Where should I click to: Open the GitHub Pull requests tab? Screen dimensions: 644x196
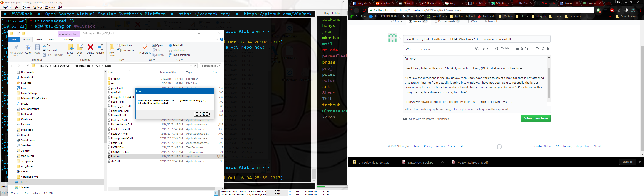[447, 22]
